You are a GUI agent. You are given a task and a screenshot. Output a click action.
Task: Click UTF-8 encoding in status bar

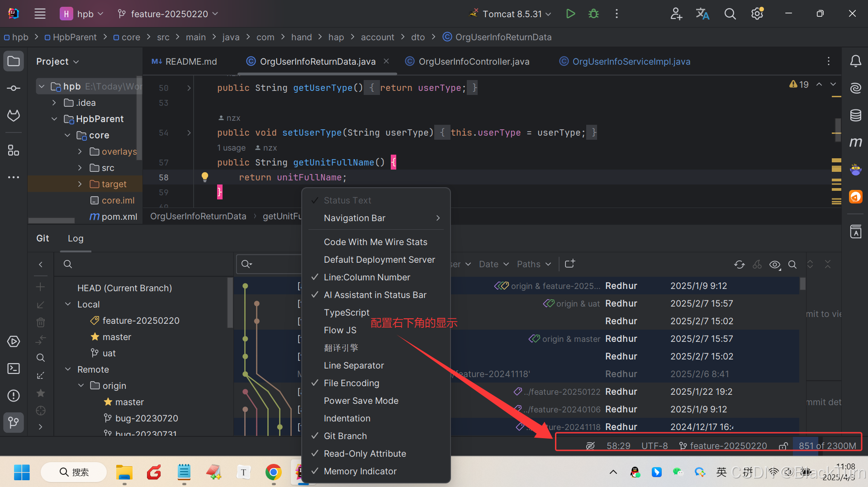click(655, 446)
